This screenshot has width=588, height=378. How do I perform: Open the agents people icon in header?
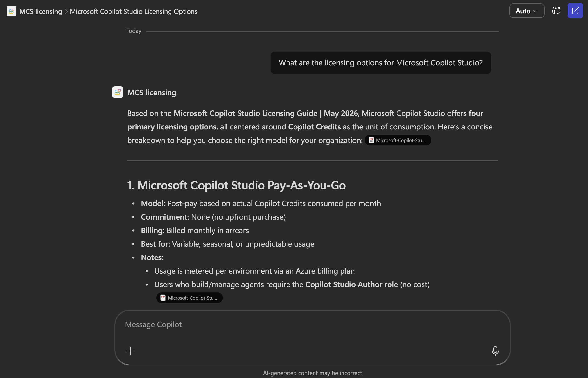coord(556,11)
